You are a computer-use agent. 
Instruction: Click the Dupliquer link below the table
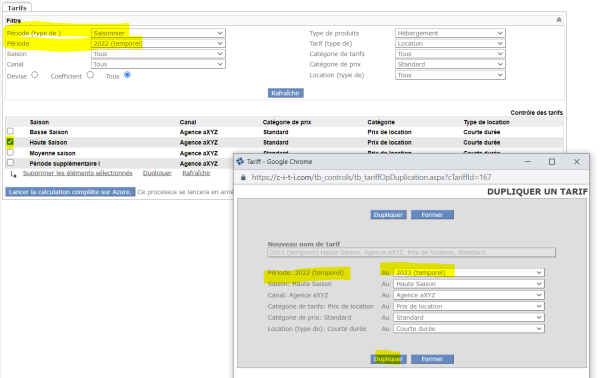pyautogui.click(x=157, y=173)
